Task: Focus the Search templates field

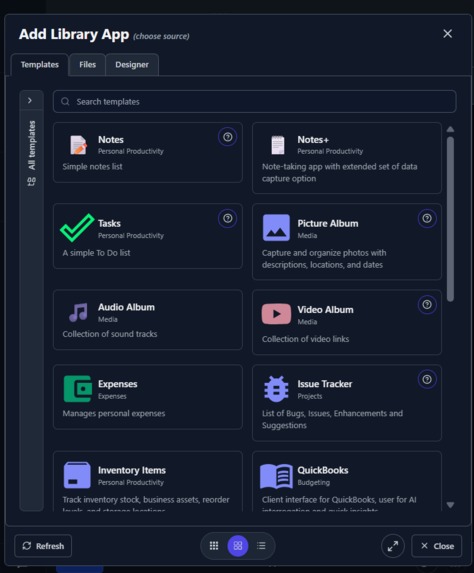Action: pyautogui.click(x=255, y=102)
